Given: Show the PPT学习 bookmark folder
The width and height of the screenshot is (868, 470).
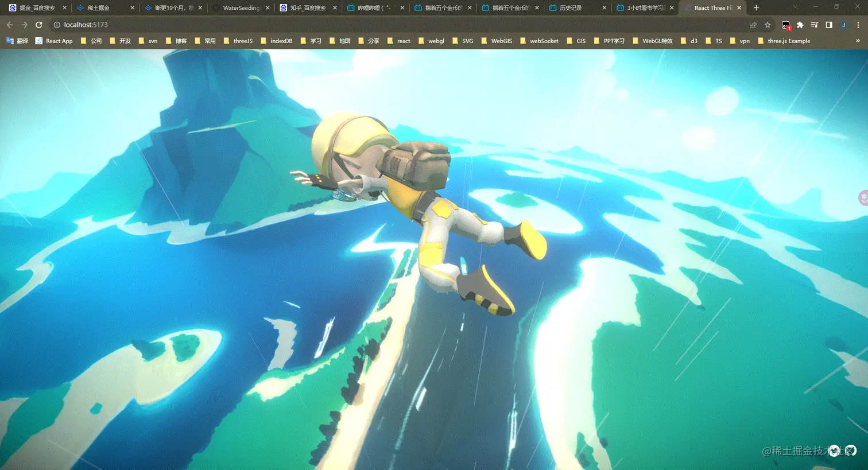Looking at the screenshot, I should pyautogui.click(x=609, y=41).
